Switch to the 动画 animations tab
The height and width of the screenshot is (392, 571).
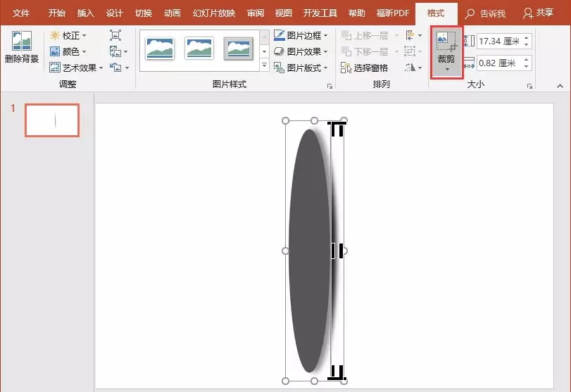pyautogui.click(x=172, y=13)
